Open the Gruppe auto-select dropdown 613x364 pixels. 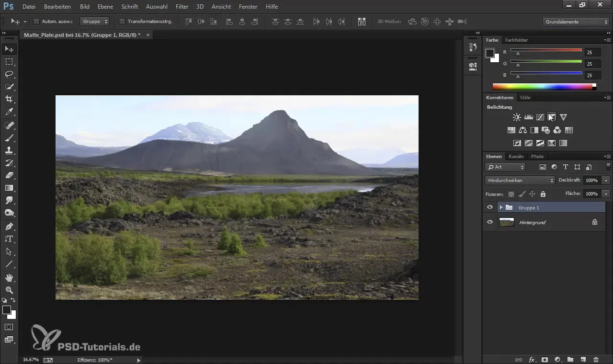[x=94, y=22]
